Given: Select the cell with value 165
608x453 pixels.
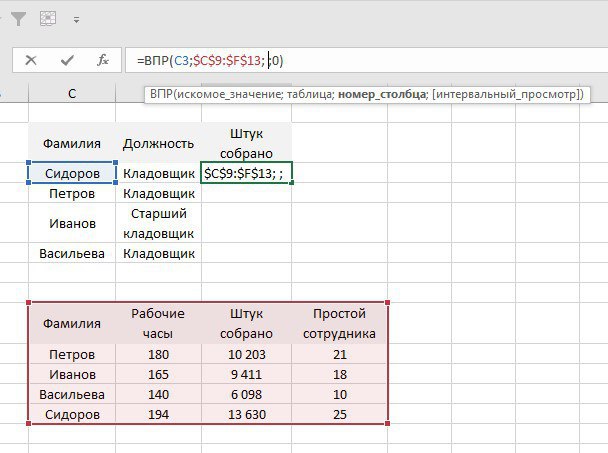Looking at the screenshot, I should pos(158,374).
